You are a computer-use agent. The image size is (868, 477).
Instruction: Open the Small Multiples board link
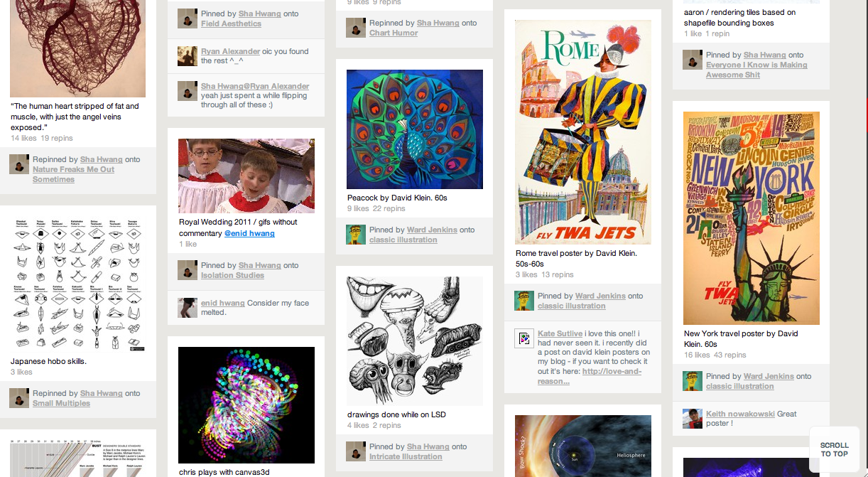coord(61,403)
